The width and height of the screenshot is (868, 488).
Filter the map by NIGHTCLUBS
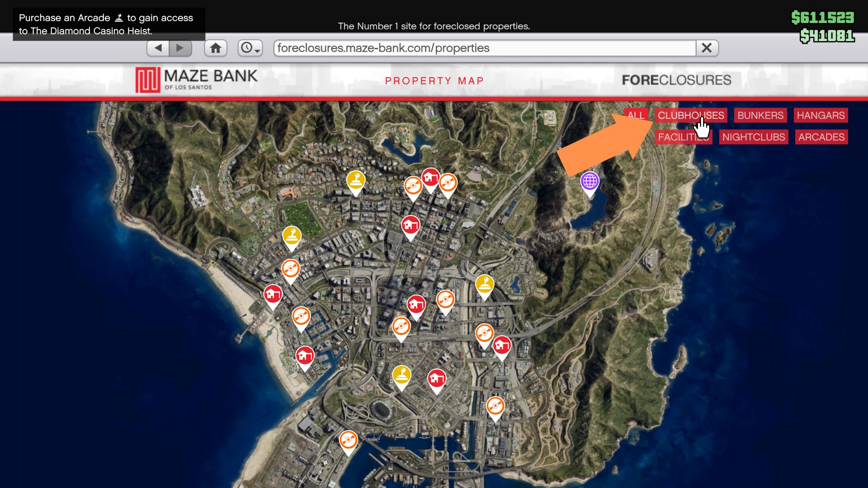tap(754, 137)
